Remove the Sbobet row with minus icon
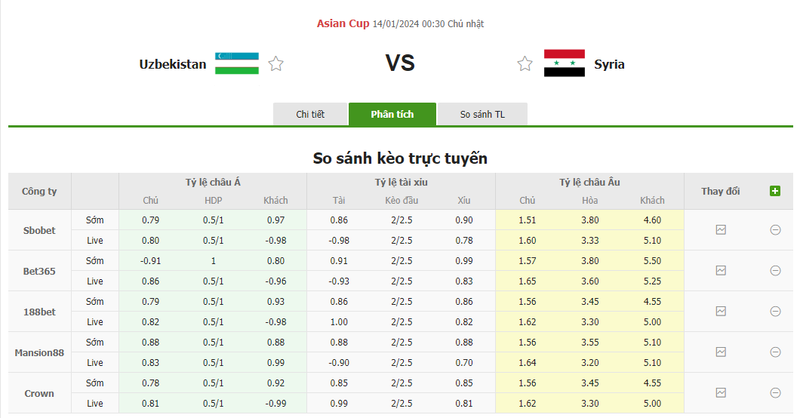Viewport: 800px width, 418px height. 775,230
